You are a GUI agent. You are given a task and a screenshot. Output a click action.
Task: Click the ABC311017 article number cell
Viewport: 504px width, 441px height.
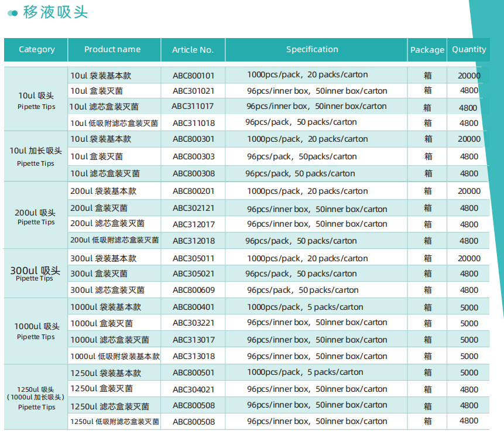click(193, 107)
